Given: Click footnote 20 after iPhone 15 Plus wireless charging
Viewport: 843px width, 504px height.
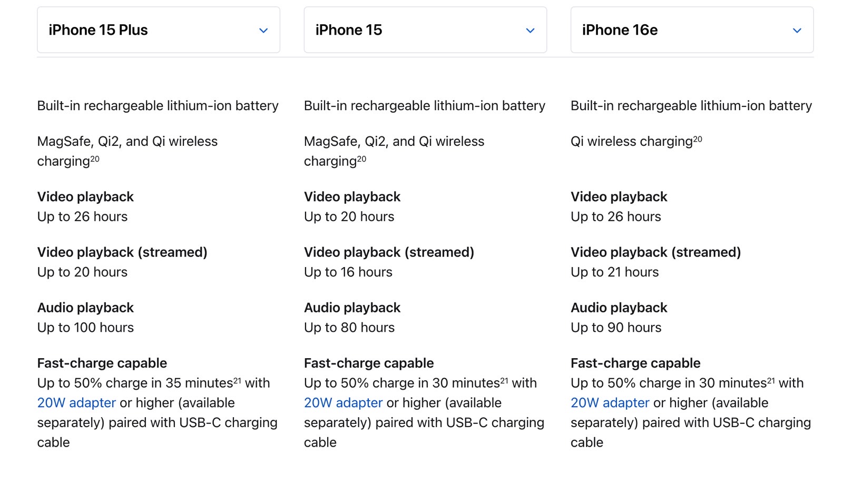Looking at the screenshot, I should click(95, 159).
